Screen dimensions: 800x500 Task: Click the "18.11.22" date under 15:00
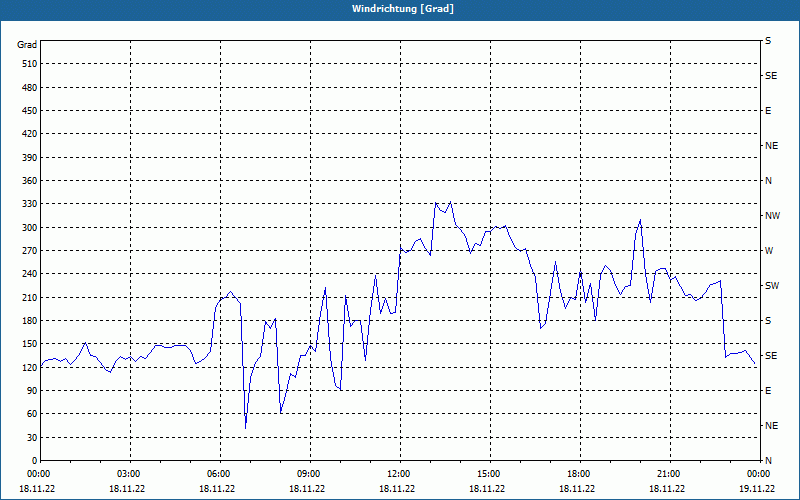[x=487, y=488]
